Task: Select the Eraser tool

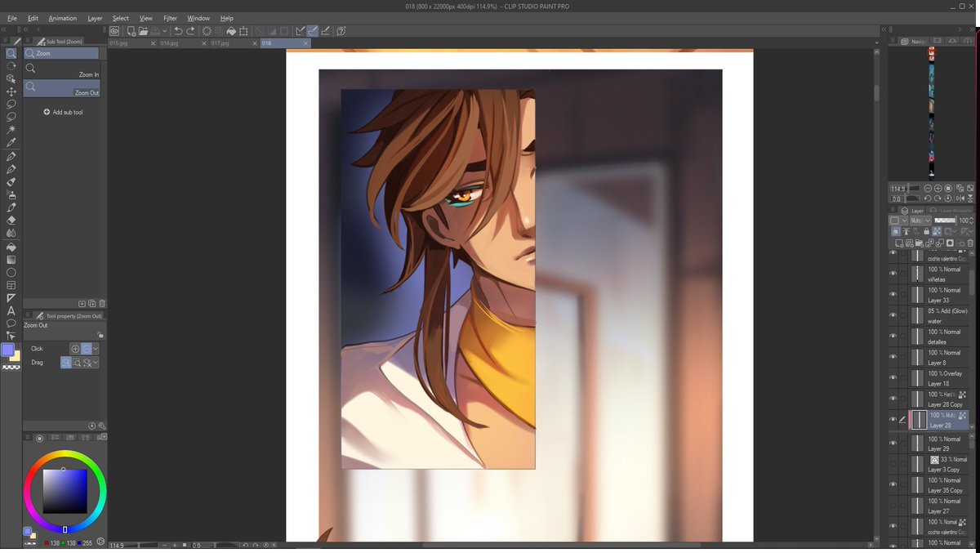Action: (11, 221)
